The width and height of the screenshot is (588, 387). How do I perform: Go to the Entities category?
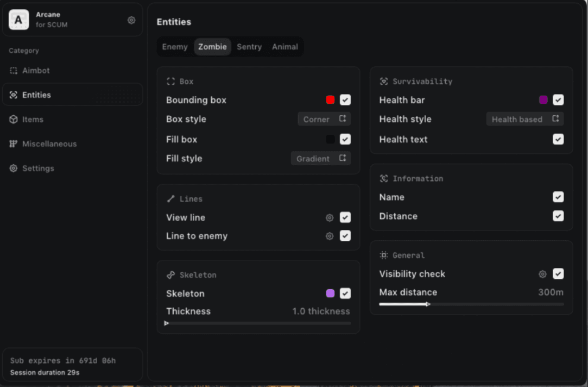click(36, 95)
